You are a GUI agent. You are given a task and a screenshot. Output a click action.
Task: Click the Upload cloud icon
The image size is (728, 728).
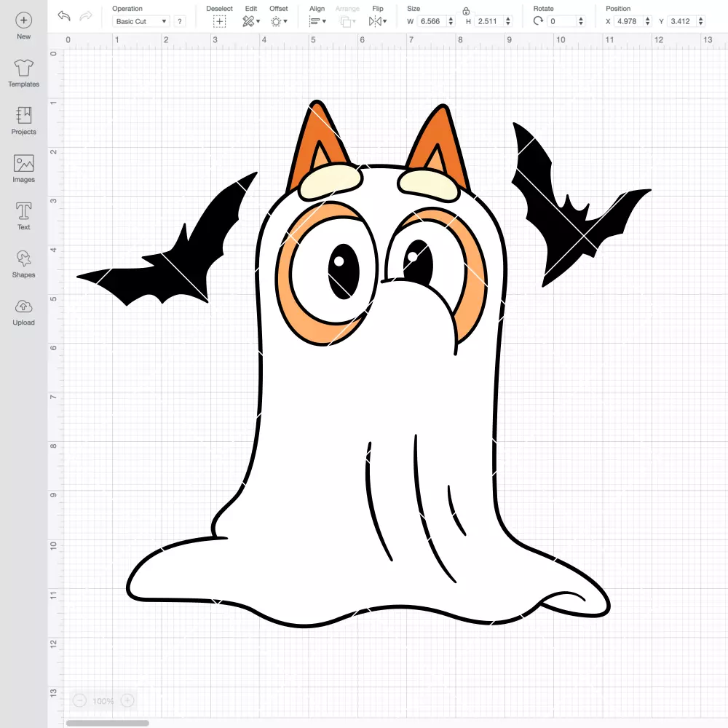24,306
